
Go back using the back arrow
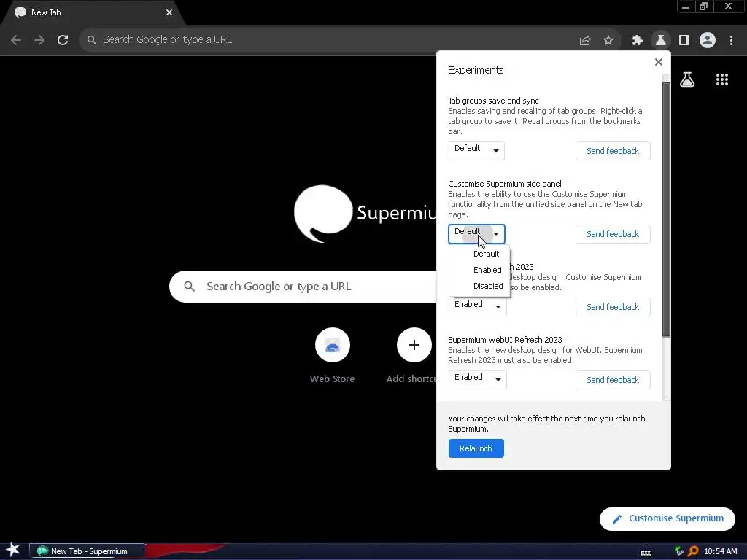click(16, 40)
